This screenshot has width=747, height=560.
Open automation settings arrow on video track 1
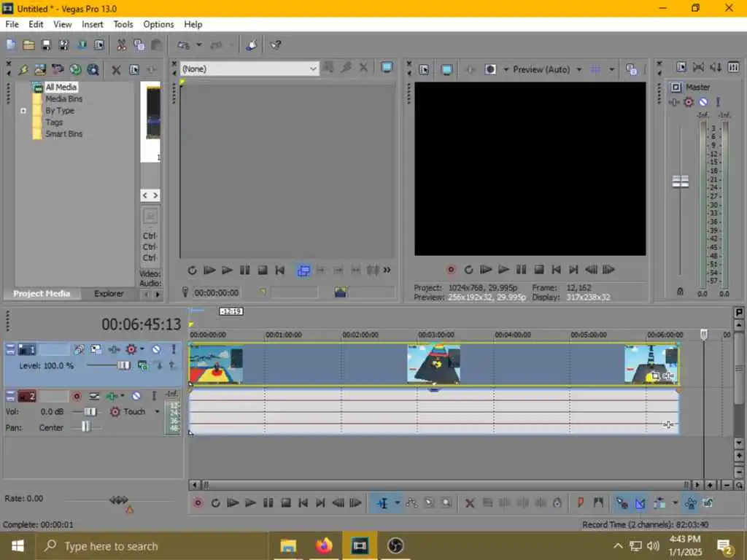(142, 349)
